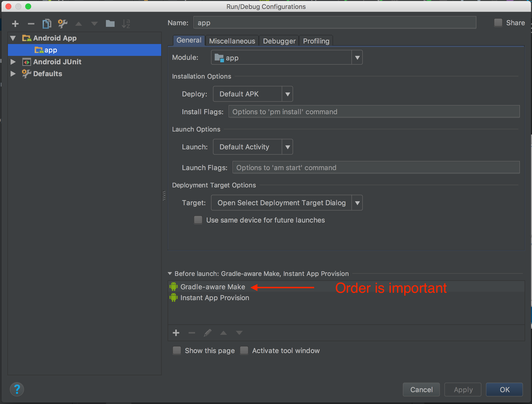
Task: Focus the Install Flags input field
Action: click(x=374, y=112)
